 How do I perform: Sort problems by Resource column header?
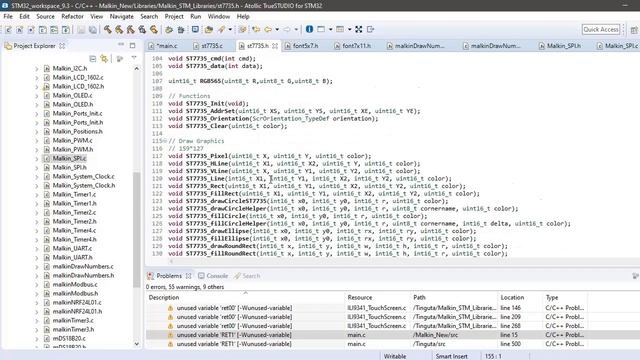(x=378, y=298)
